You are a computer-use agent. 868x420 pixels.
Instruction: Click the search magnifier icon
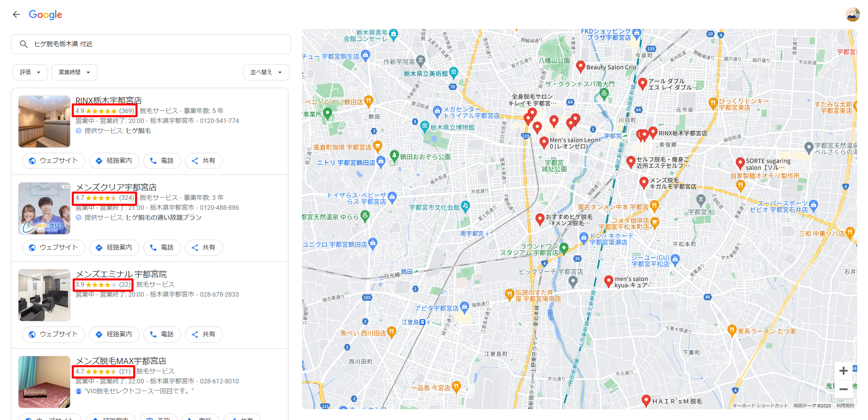click(24, 44)
